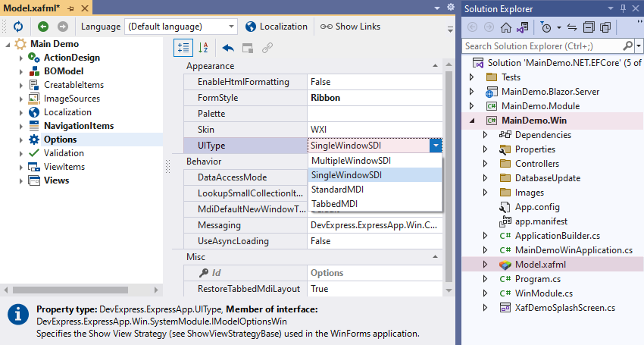Click the green Back navigation arrow
Screen dimensions: 644x345
pos(43,27)
